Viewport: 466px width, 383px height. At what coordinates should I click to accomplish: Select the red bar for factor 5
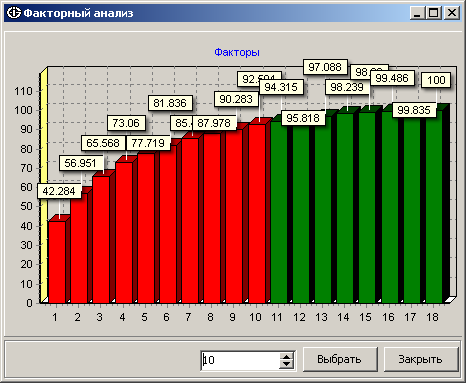146,228
